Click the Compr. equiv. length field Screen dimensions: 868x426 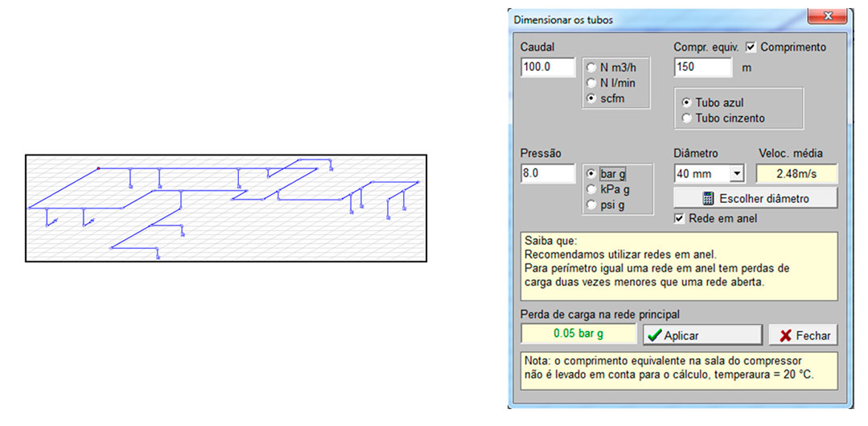(703, 67)
